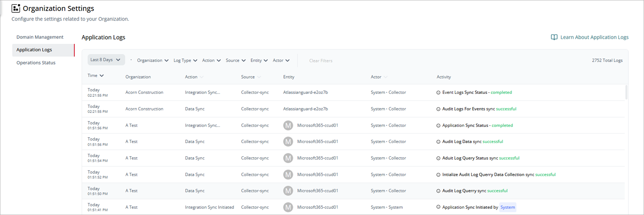Click the M avatar in Aduit Log Query Status row
644x215 pixels.
tap(288, 158)
